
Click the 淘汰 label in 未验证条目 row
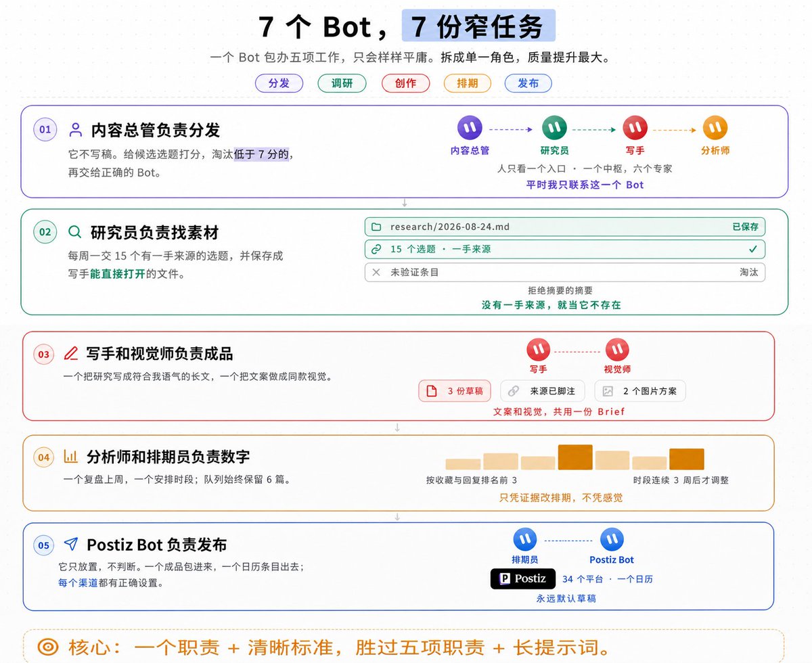click(x=748, y=272)
